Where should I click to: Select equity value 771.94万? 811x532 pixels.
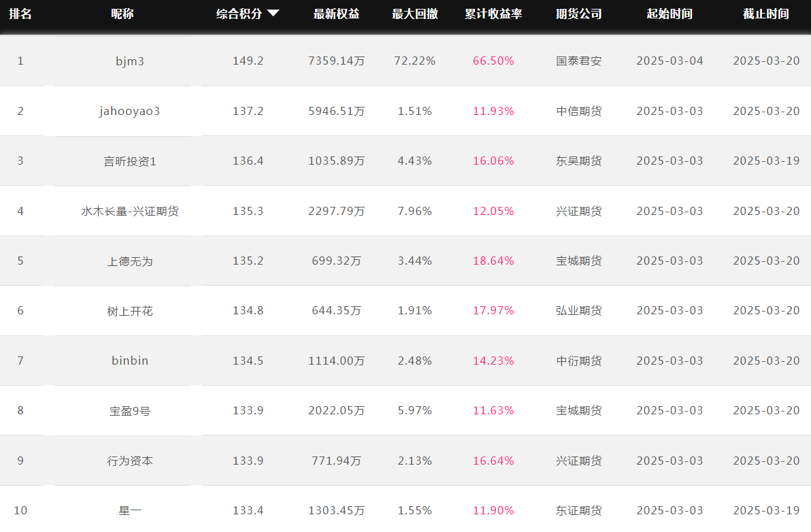[x=336, y=460]
